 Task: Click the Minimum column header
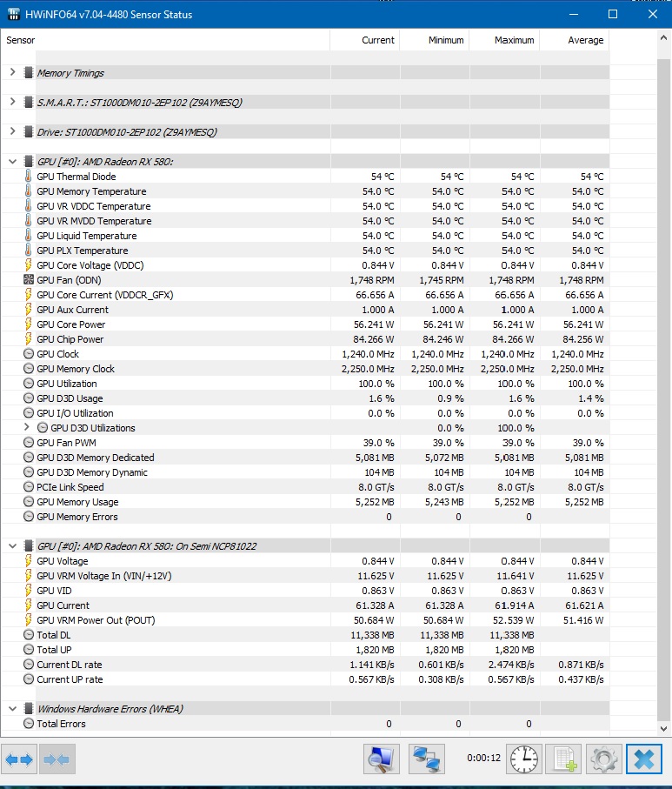pyautogui.click(x=435, y=40)
